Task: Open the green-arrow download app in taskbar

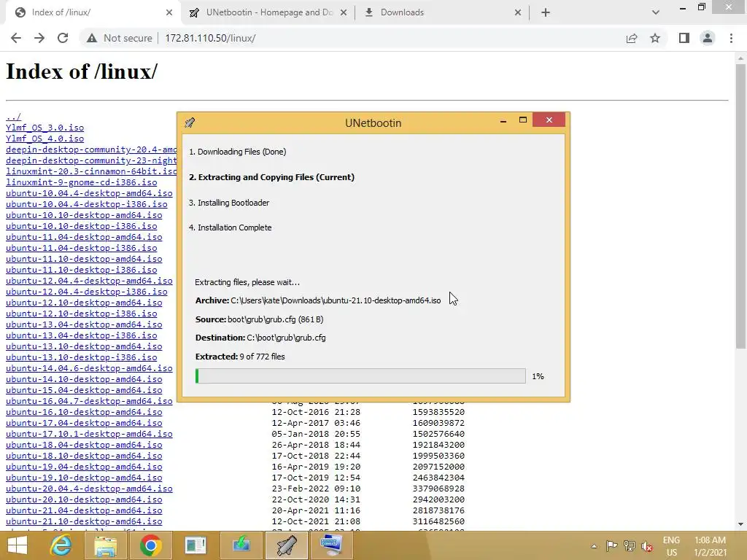Action: pos(241,545)
